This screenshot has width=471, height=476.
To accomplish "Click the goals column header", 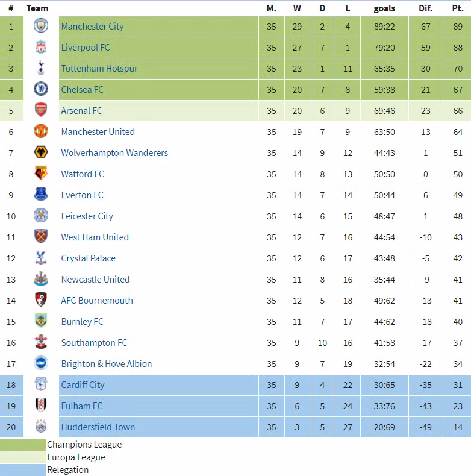I will click(x=384, y=8).
